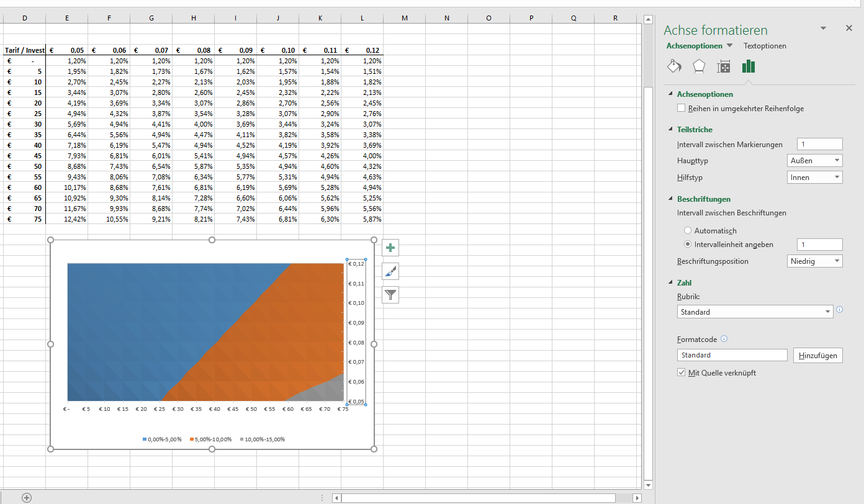The width and height of the screenshot is (864, 504).
Task: Open Rubrik dropdown showing Standard
Action: tap(755, 312)
